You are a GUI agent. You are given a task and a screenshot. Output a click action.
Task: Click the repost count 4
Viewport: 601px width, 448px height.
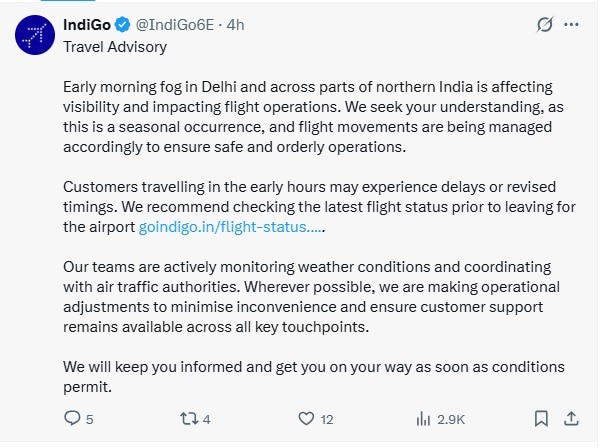(x=206, y=419)
